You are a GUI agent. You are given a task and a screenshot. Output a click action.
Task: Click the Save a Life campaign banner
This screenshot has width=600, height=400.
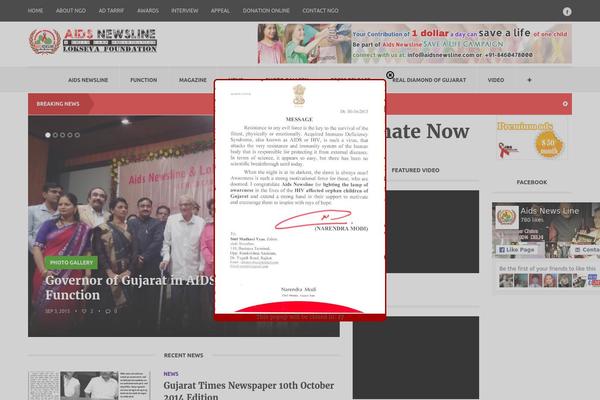click(415, 44)
